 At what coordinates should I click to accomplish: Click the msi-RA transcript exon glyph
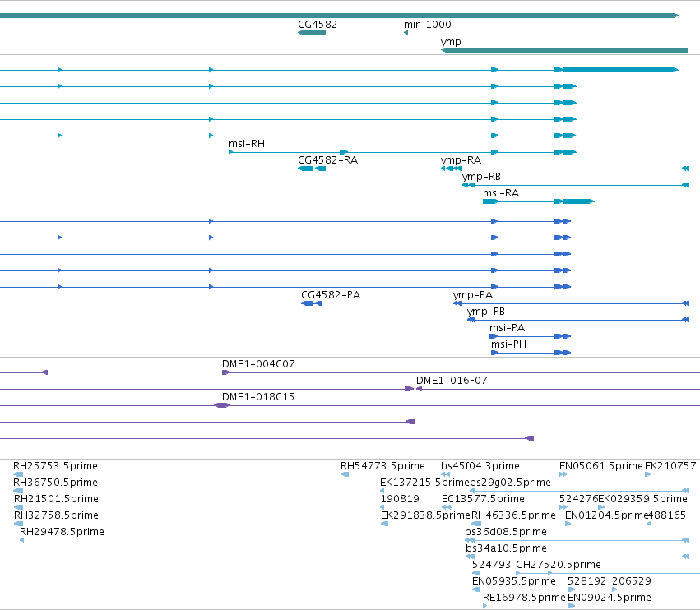(539, 201)
